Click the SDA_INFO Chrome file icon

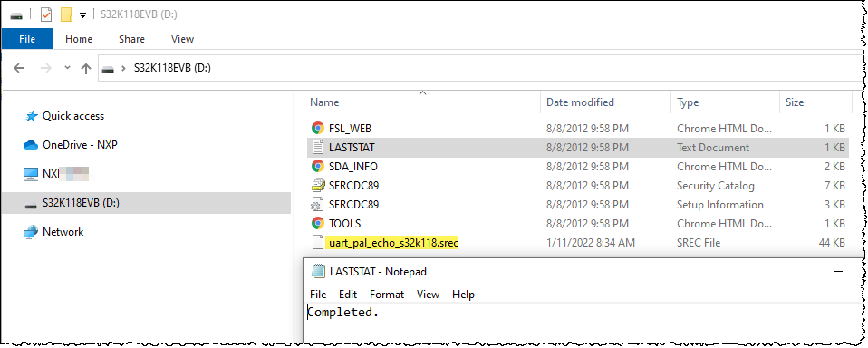(317, 167)
